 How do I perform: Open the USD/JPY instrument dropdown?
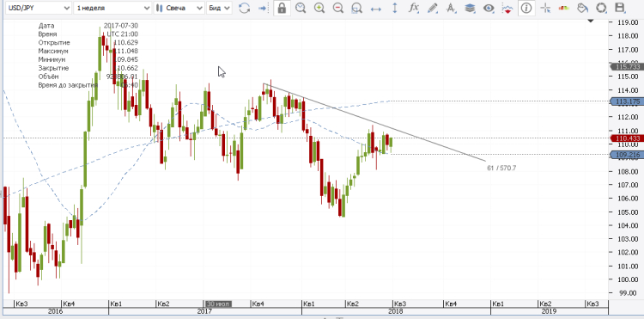point(38,8)
